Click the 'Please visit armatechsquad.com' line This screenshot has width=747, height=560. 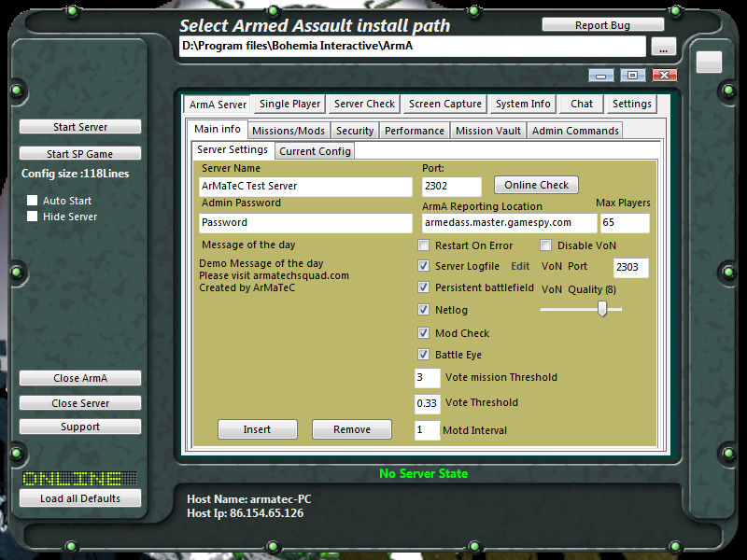(x=274, y=275)
